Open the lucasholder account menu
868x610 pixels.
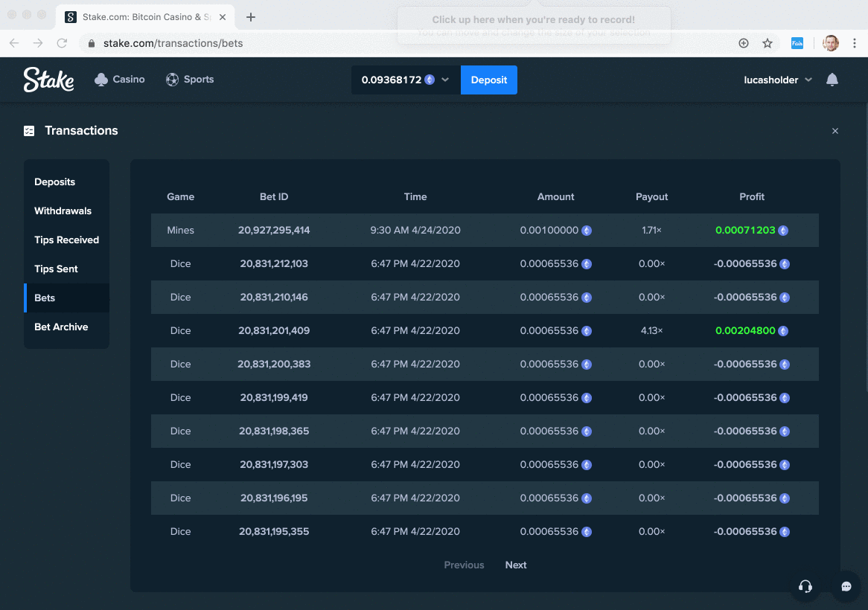(778, 80)
